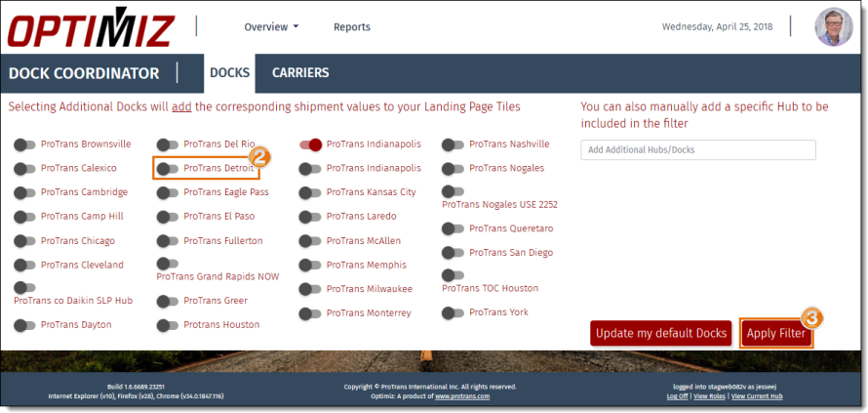Toggle ProTrans Camp Hill dock

point(24,217)
